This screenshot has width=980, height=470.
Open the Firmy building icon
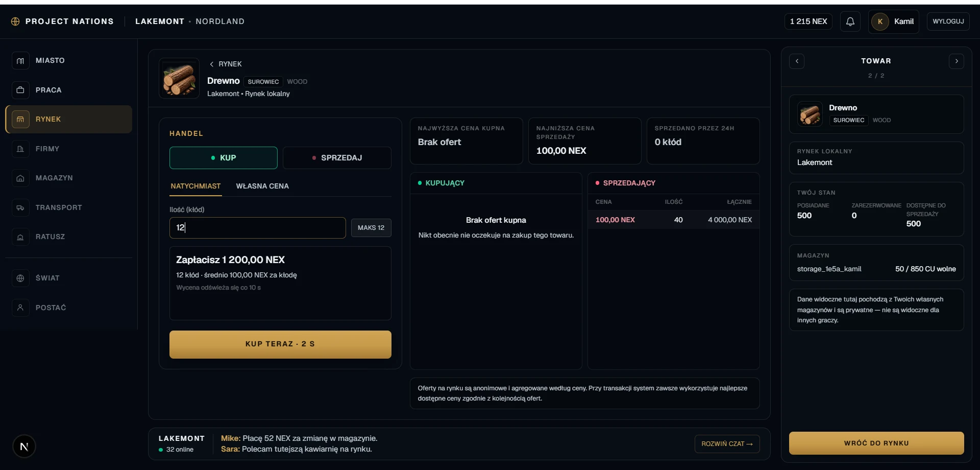tap(20, 149)
